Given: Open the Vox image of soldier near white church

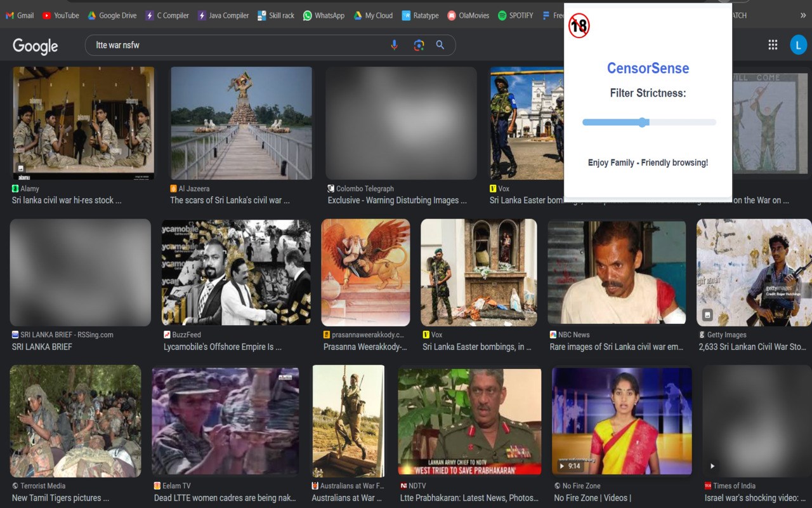Looking at the screenshot, I should pyautogui.click(x=527, y=123).
